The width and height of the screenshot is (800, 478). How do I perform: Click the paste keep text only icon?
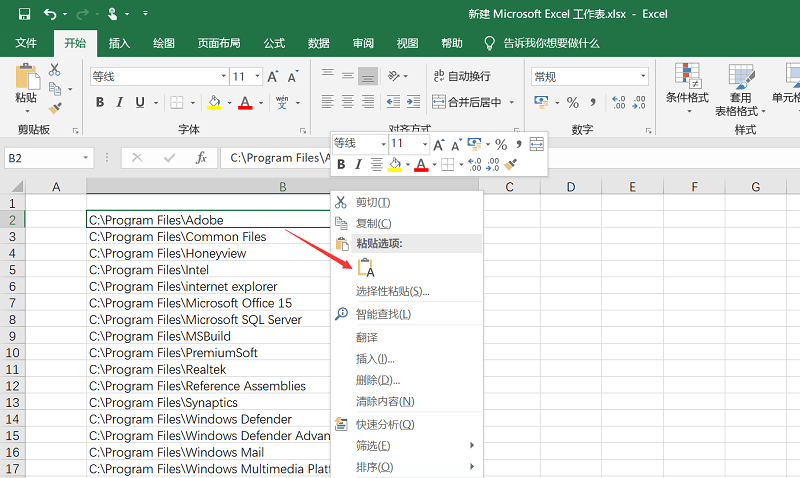366,267
